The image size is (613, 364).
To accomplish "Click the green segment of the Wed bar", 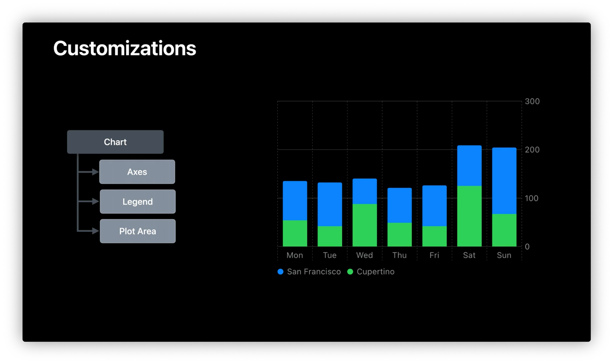I will 364,225.
